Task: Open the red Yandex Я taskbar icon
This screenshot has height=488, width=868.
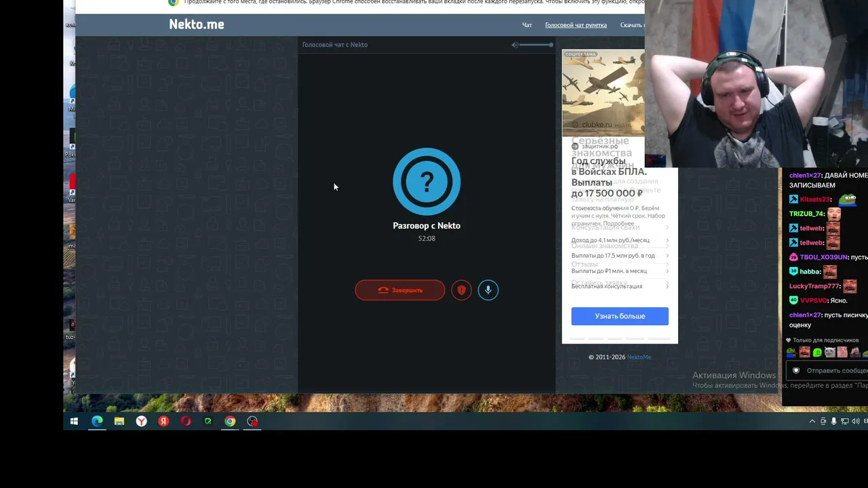Action: 163,422
